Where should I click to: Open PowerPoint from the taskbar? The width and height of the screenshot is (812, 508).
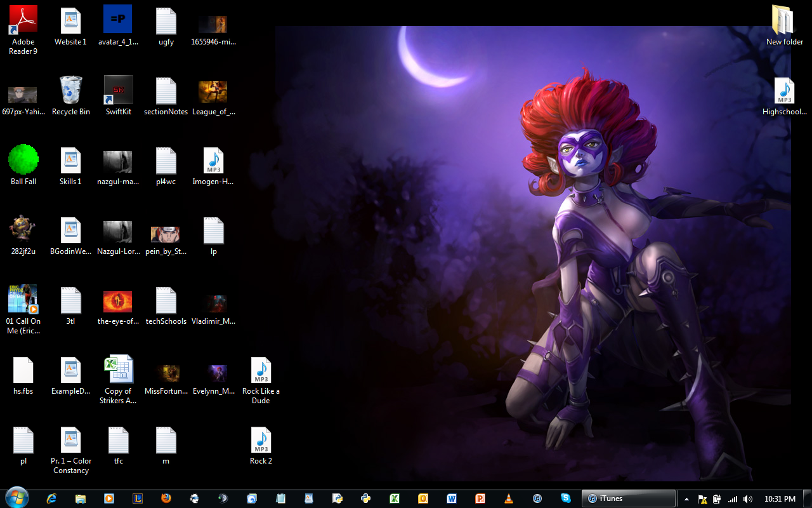tap(480, 498)
